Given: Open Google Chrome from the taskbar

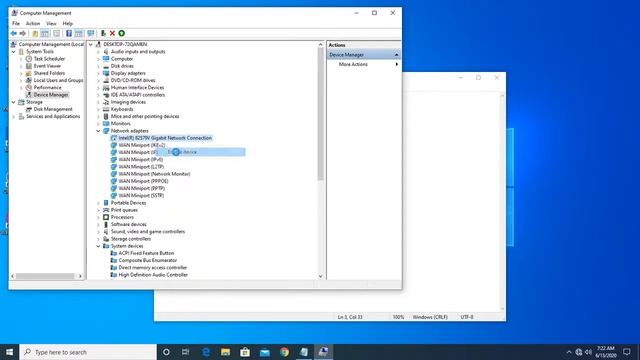Looking at the screenshot, I should [284, 352].
